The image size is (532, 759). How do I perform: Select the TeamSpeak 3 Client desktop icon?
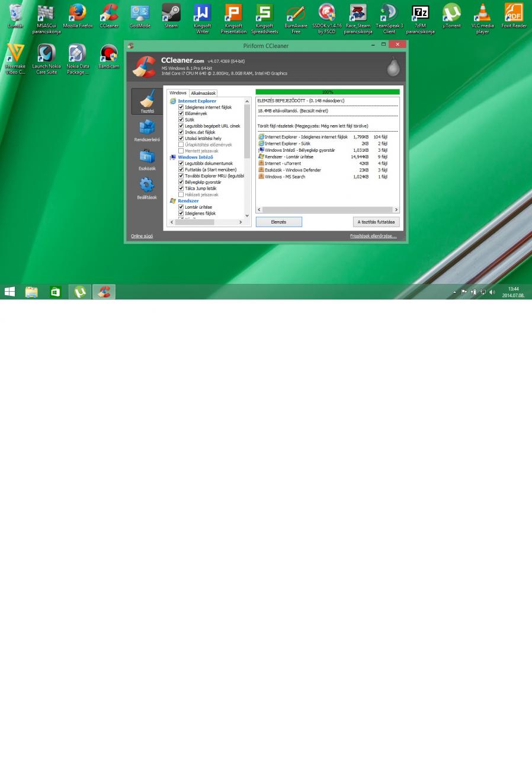(389, 18)
